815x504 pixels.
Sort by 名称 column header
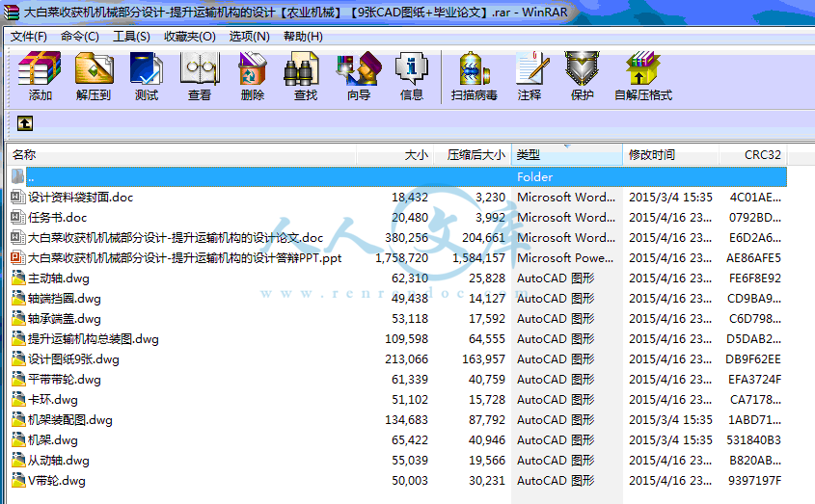tap(182, 155)
